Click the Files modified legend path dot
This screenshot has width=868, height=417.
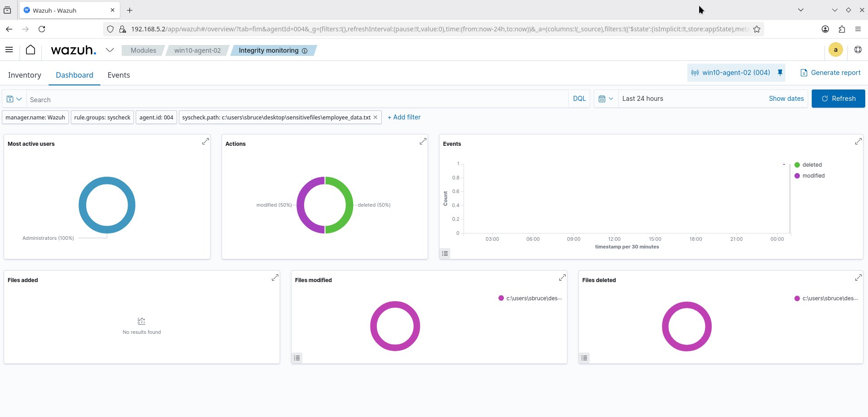point(501,298)
